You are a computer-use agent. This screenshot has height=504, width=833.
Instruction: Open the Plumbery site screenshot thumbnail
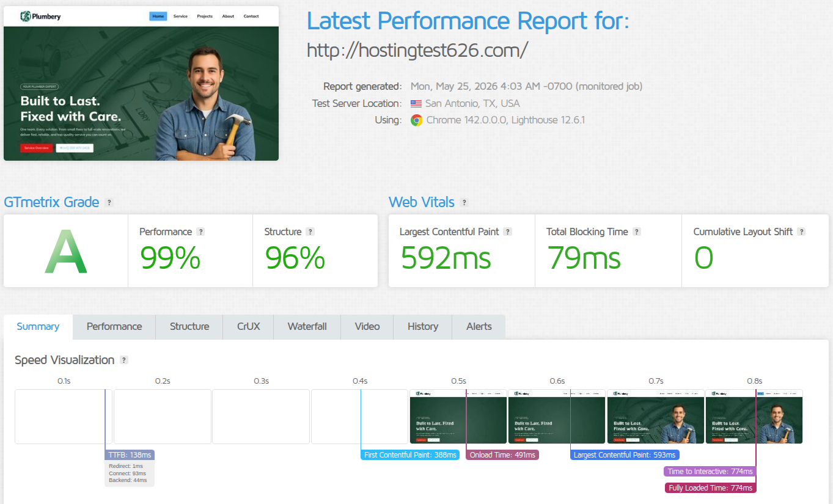141,84
